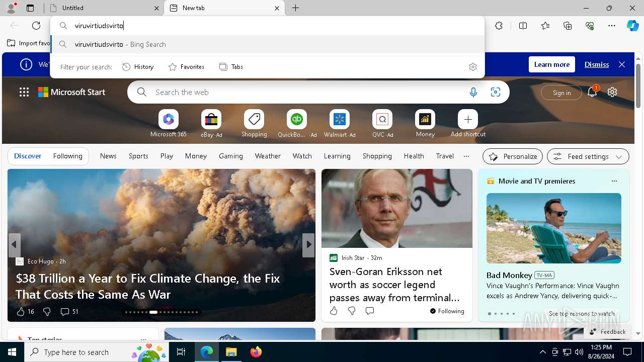Click the Learn more button
The width and height of the screenshot is (644, 362).
point(552,64)
